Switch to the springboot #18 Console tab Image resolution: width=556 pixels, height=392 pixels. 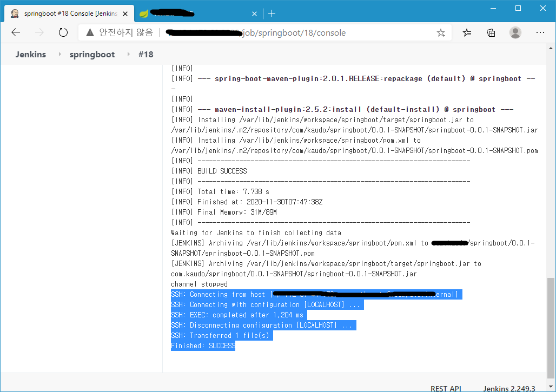tap(69, 14)
